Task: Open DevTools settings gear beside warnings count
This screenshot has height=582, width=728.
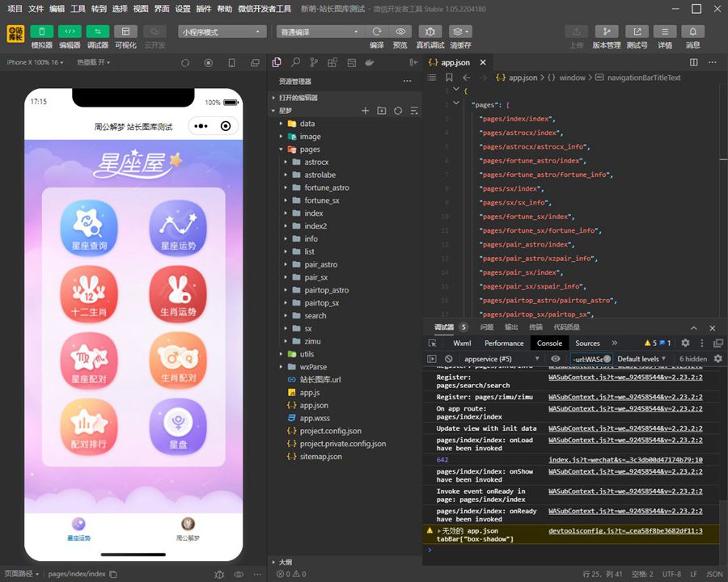Action: pyautogui.click(x=685, y=343)
